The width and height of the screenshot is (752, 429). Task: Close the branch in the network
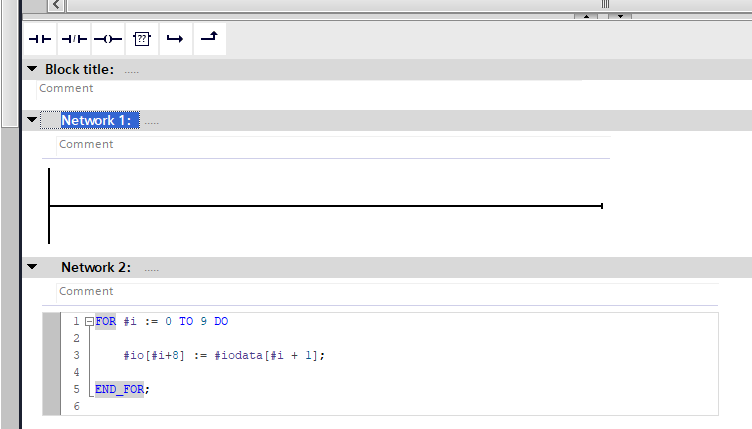[210, 39]
